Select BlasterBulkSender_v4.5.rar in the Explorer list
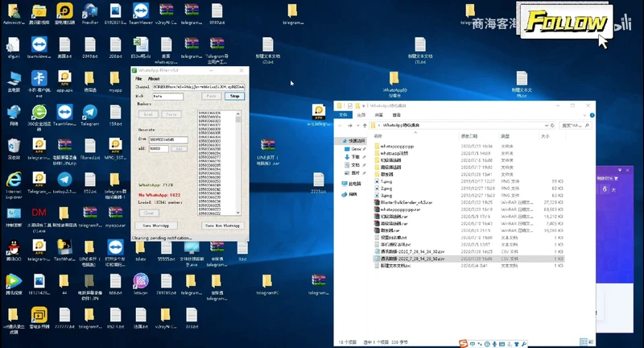This screenshot has height=348, width=644. (x=469, y=202)
